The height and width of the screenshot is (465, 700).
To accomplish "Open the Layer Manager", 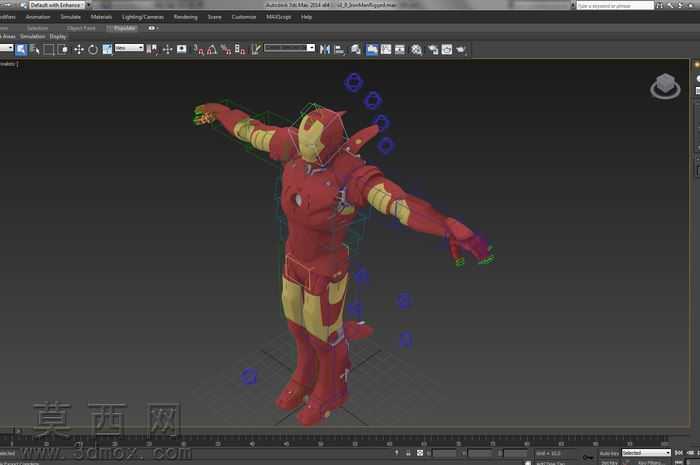I will 355,50.
